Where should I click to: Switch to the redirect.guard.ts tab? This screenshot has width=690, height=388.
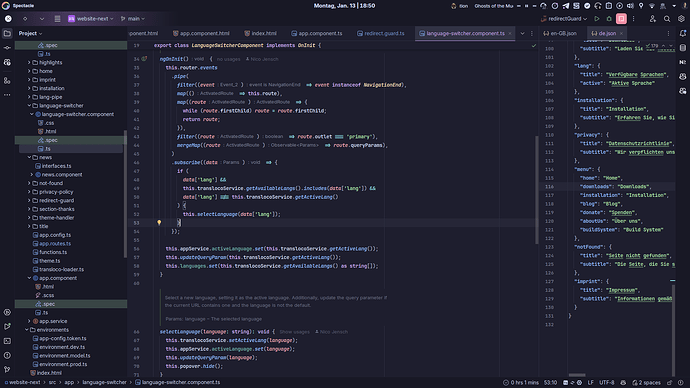pos(381,33)
